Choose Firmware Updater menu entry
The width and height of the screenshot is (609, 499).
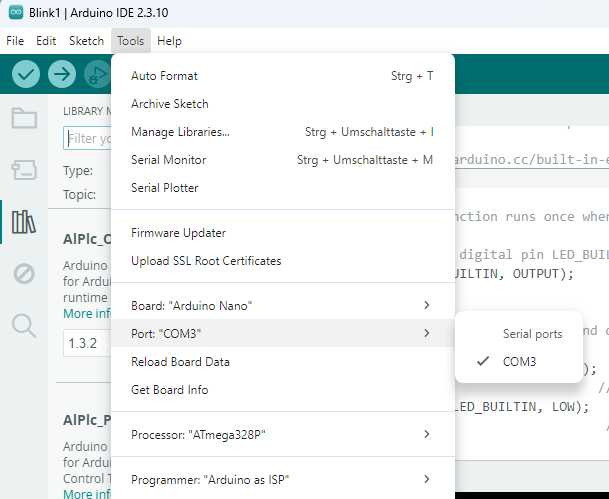(x=283, y=233)
